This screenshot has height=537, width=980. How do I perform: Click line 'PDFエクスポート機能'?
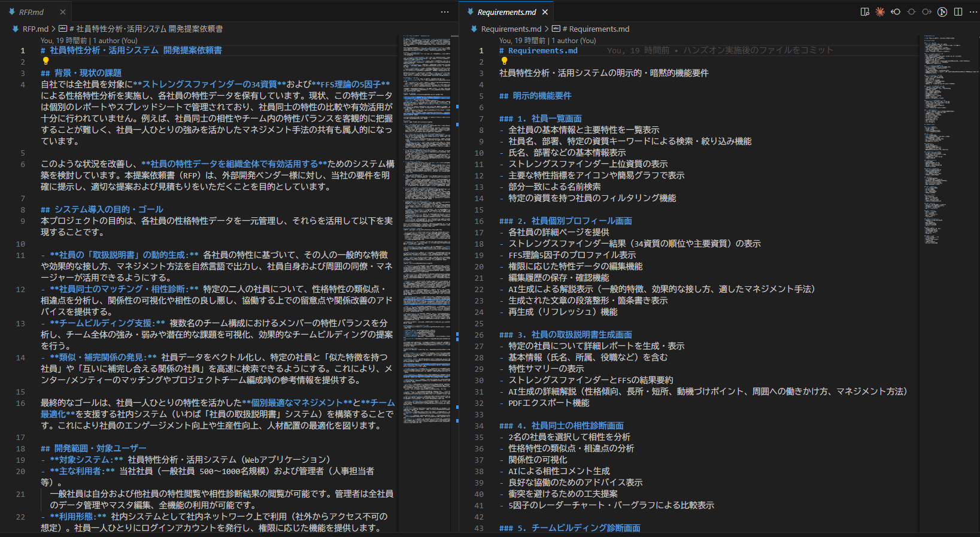click(549, 403)
